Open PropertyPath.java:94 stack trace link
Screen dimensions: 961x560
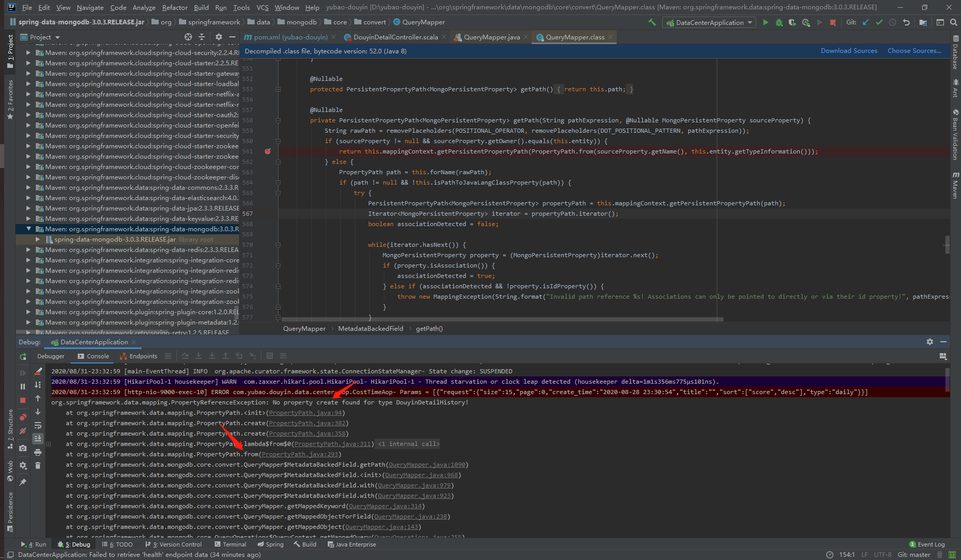305,413
